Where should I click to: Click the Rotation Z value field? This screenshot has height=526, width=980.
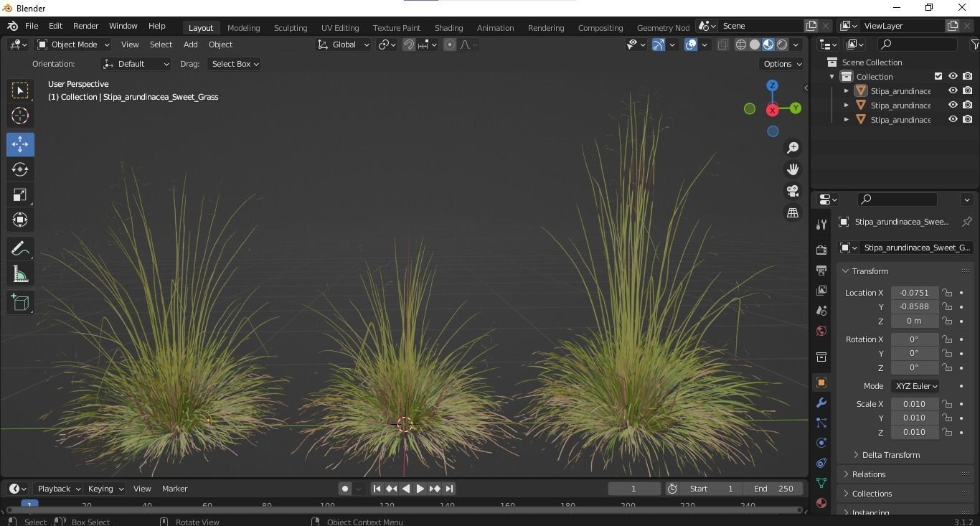[x=915, y=367]
